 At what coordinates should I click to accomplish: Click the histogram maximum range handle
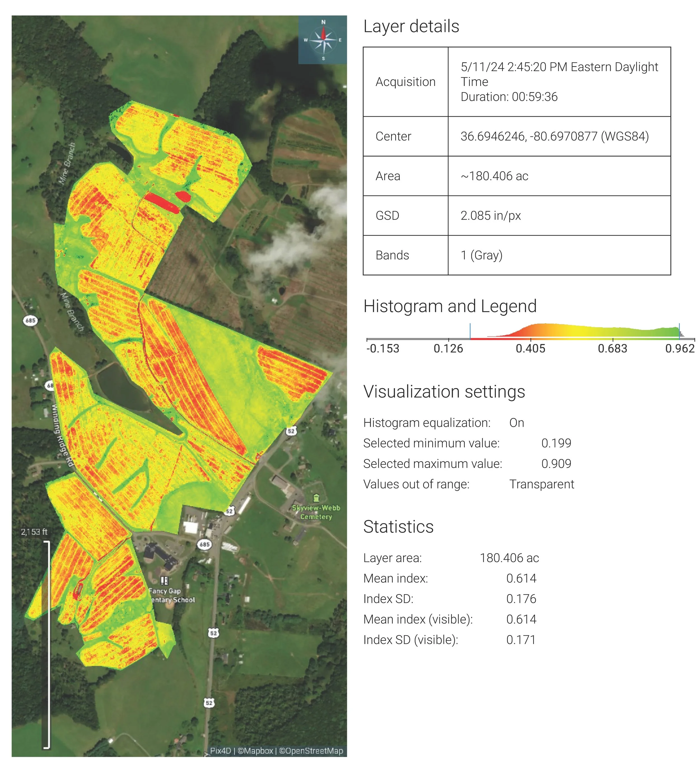pos(679,331)
